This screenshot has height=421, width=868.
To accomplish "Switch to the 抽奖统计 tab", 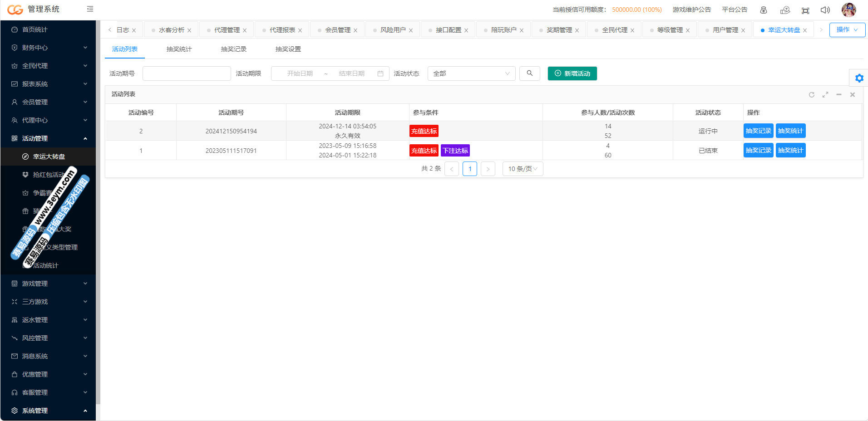I will [x=179, y=49].
